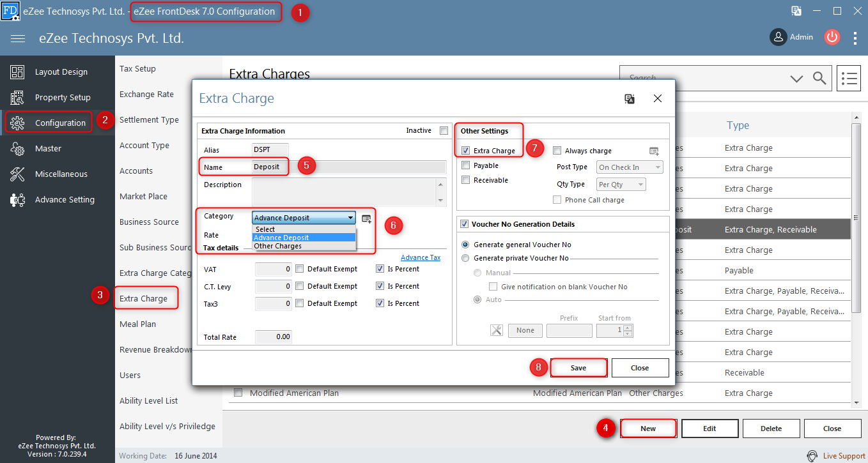Click the voucher tools wrench icon
Viewport: 868px width, 463px height.
497,330
